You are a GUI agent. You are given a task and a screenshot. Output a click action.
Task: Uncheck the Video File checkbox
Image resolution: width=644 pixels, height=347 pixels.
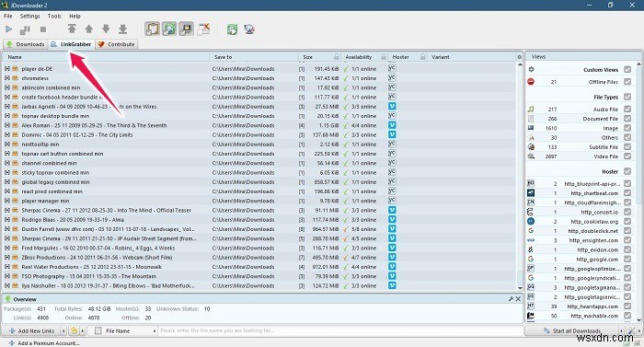(627, 156)
